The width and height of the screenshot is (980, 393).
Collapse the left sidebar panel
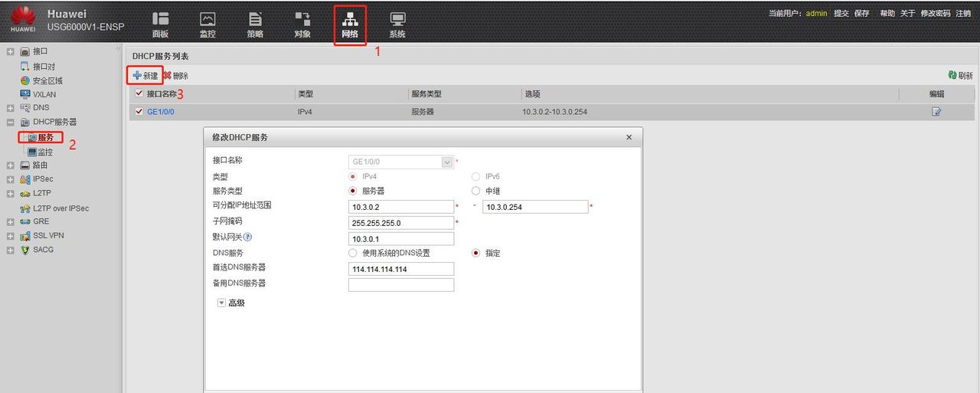(x=118, y=49)
